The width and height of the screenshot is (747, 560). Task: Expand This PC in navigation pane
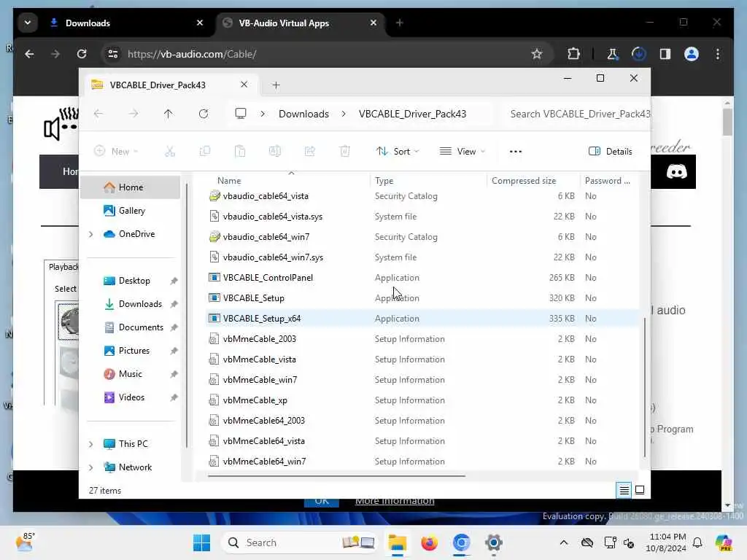click(x=91, y=444)
